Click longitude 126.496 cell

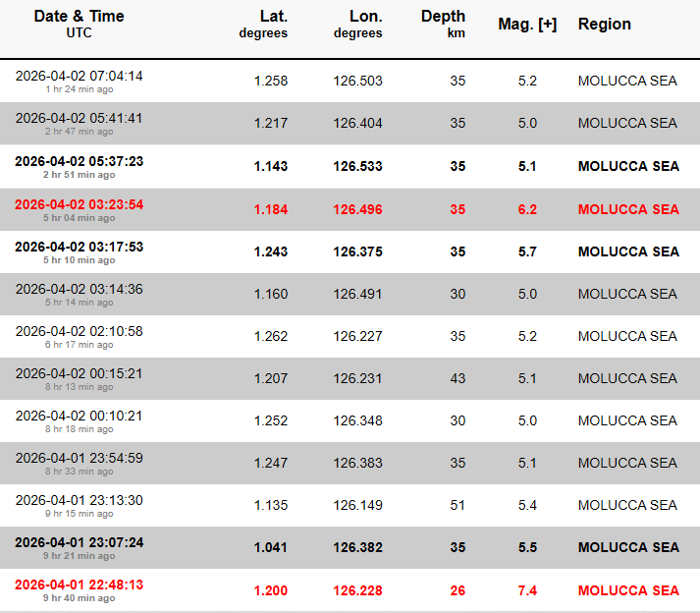357,209
